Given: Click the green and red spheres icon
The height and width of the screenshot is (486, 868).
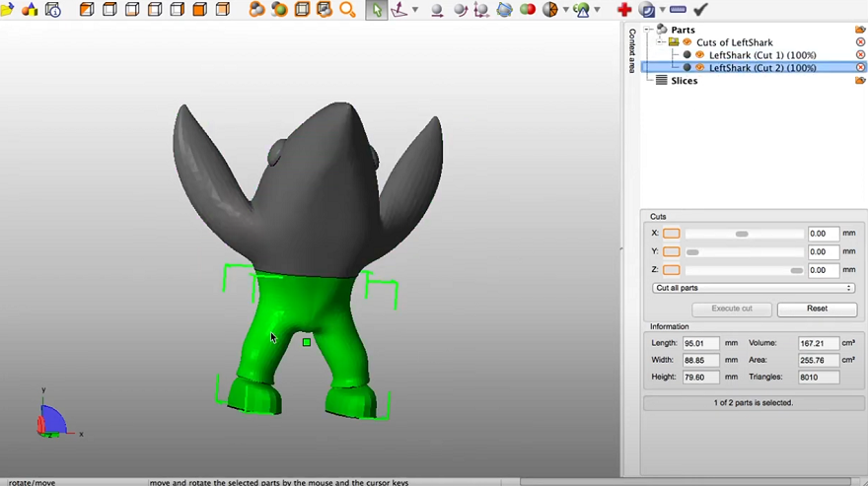Looking at the screenshot, I should pyautogui.click(x=528, y=10).
